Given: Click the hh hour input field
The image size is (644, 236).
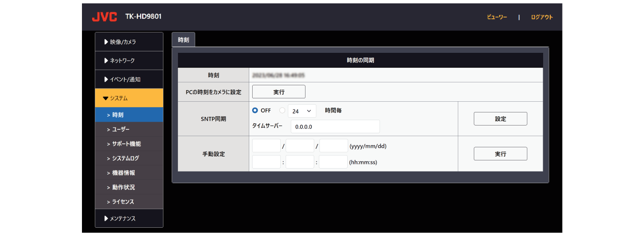Looking at the screenshot, I should [x=266, y=162].
